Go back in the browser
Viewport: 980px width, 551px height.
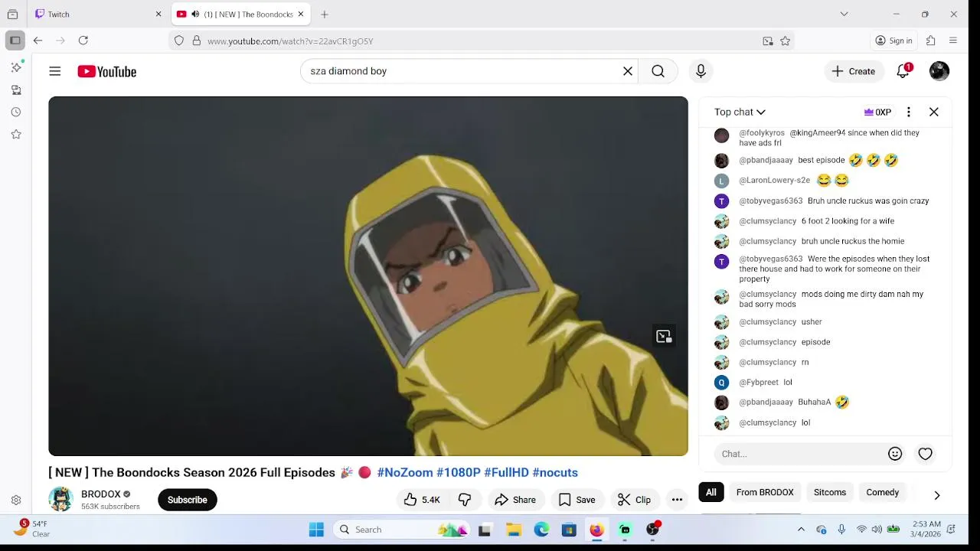pyautogui.click(x=38, y=41)
